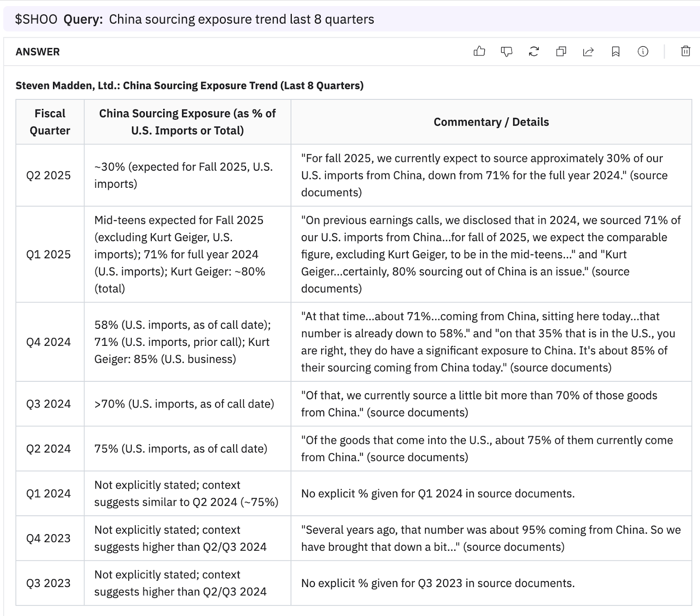Bookmark this answer
Screen dimensions: 700x616
point(616,52)
